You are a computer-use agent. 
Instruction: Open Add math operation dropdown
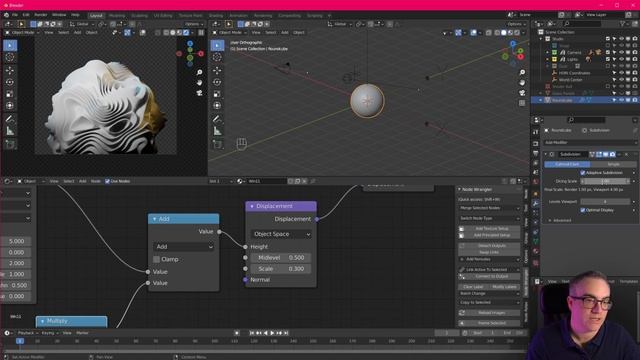pyautogui.click(x=184, y=247)
